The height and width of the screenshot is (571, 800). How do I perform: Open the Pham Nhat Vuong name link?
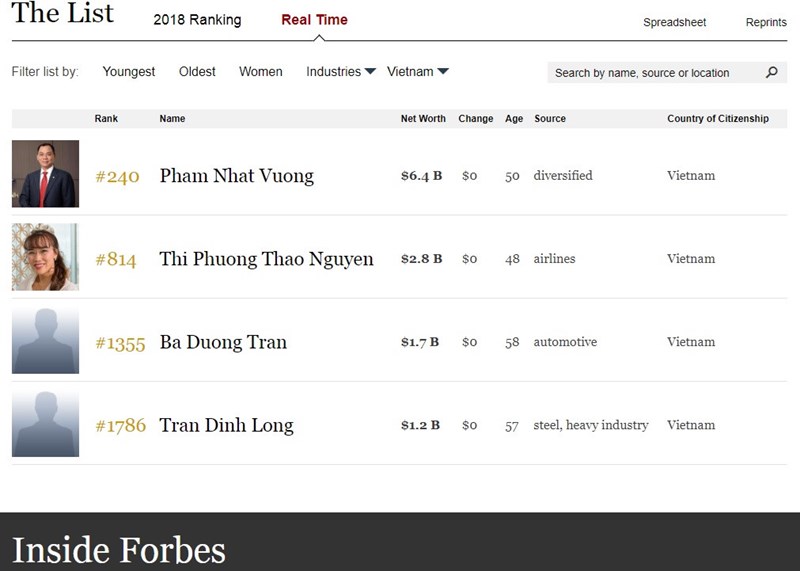click(x=237, y=176)
